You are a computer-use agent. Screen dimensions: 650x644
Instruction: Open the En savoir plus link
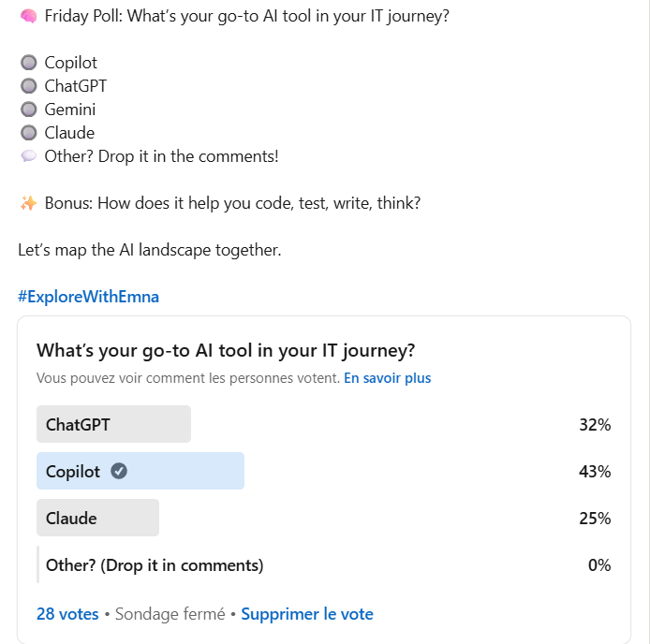(x=387, y=378)
